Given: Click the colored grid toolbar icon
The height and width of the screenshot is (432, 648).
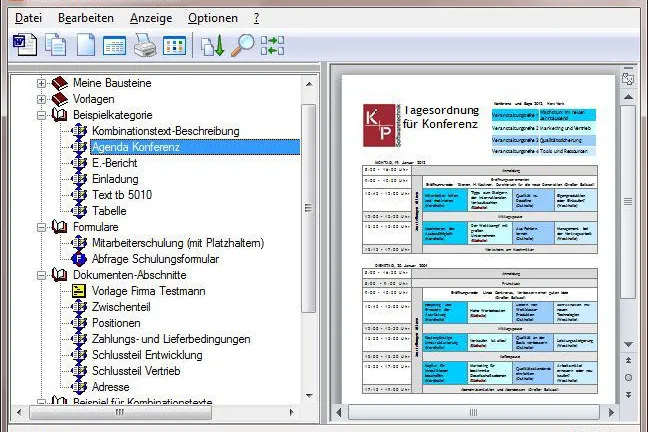Looking at the screenshot, I should pyautogui.click(x=174, y=45).
